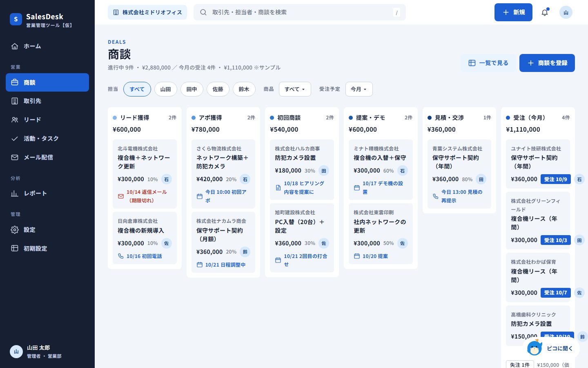Click the 商談を登録 button
Image resolution: width=588 pixels, height=368 pixels.
(x=547, y=63)
